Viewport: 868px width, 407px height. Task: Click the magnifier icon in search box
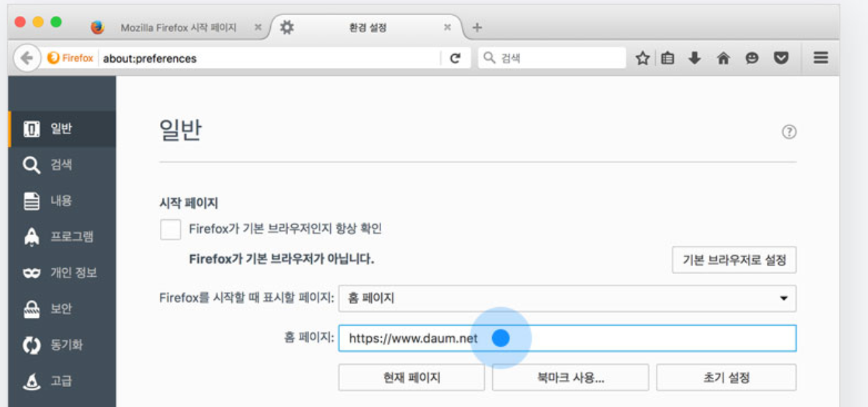(489, 58)
